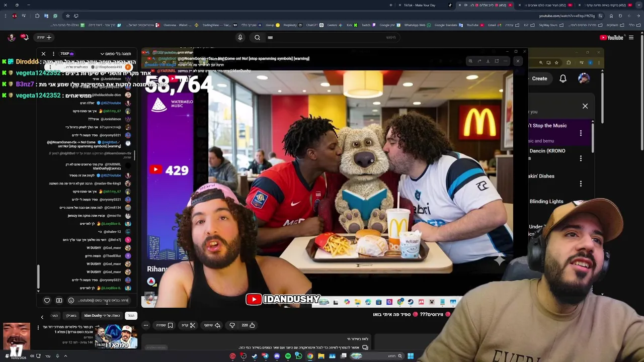
Task: Open the emoji picker in chat input
Action: coord(71,301)
